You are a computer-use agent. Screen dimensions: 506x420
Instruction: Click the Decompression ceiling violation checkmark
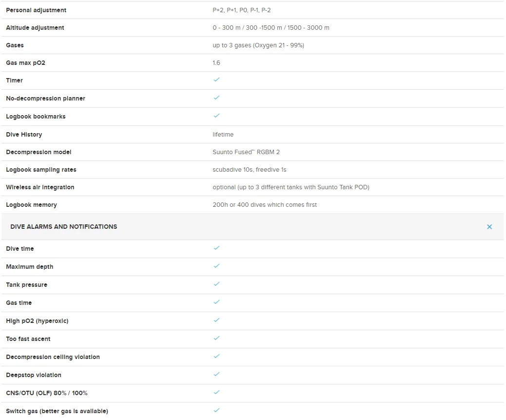(x=216, y=356)
